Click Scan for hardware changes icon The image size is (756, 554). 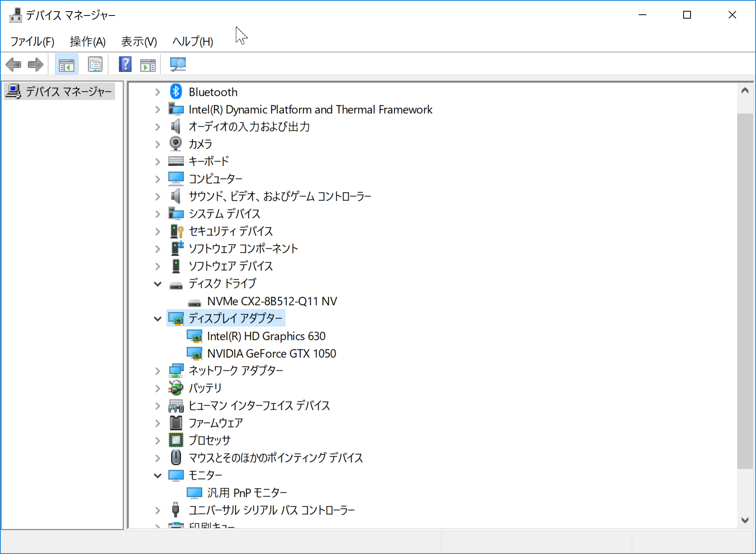[178, 64]
